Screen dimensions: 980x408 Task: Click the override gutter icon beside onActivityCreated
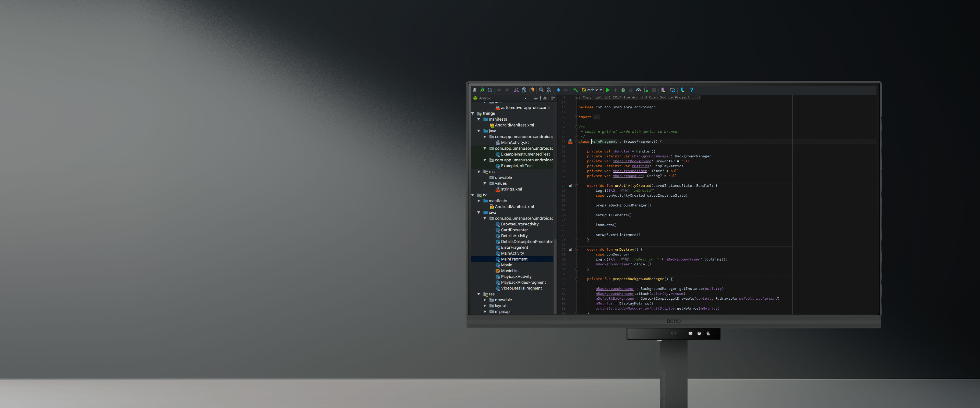(x=570, y=186)
